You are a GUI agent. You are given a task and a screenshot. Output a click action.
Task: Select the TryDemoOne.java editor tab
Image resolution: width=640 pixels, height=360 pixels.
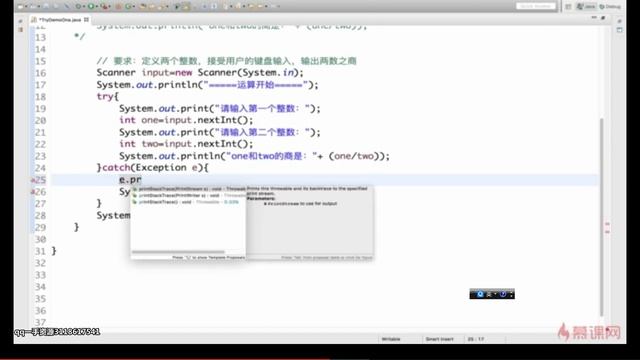tap(60, 20)
